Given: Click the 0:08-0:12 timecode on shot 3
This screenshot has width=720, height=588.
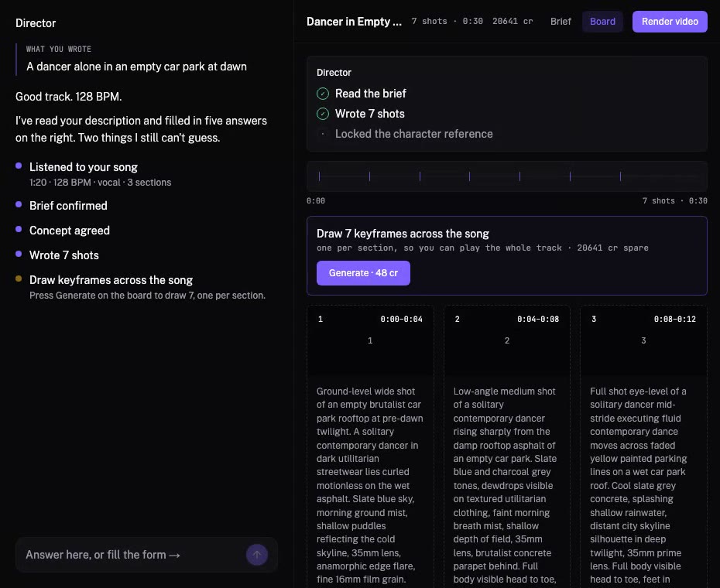Looking at the screenshot, I should tap(674, 319).
